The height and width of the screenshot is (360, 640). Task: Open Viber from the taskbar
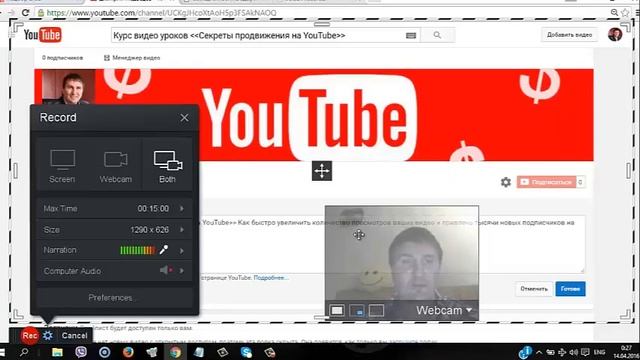click(81, 352)
